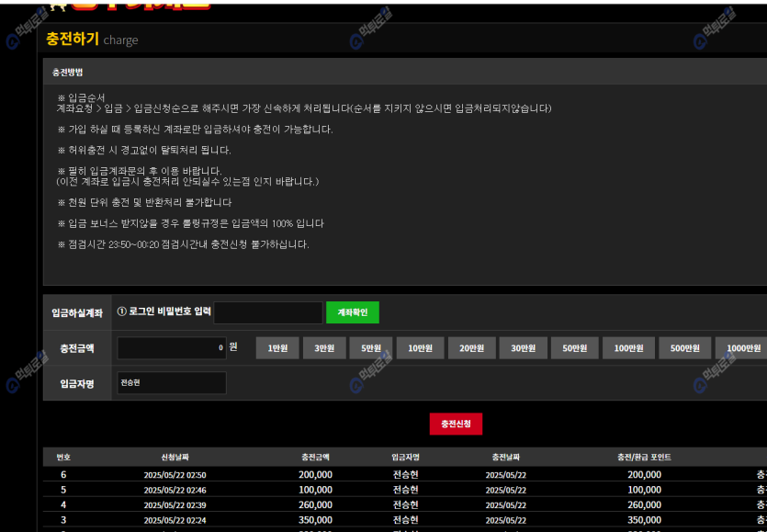Click the 260,000 amount in row 4
The height and width of the screenshot is (532, 767).
(315, 504)
